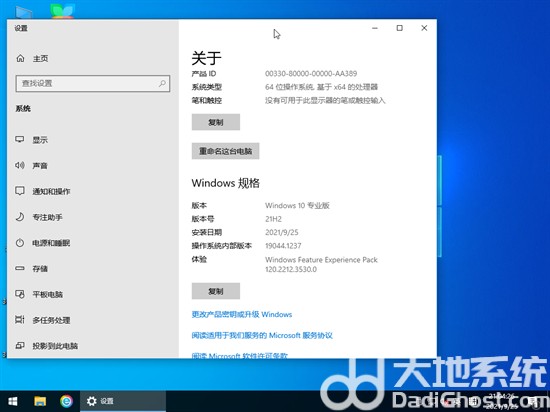Minimize the Settings window
The image size is (550, 412).
pos(375,28)
